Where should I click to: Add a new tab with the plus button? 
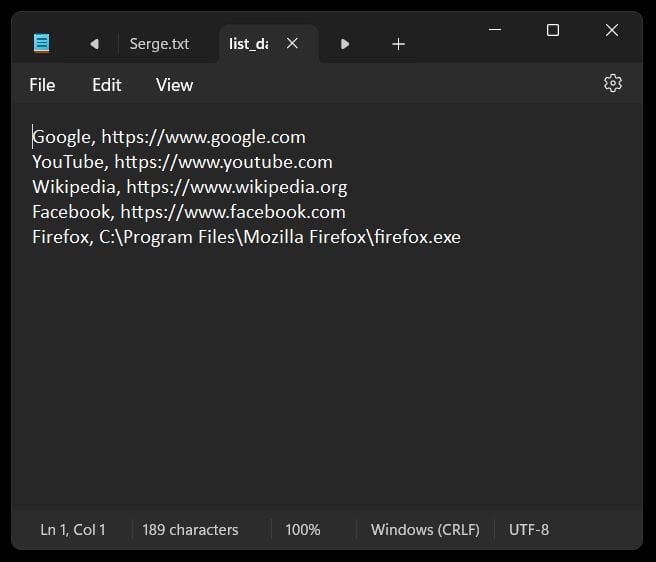point(398,44)
